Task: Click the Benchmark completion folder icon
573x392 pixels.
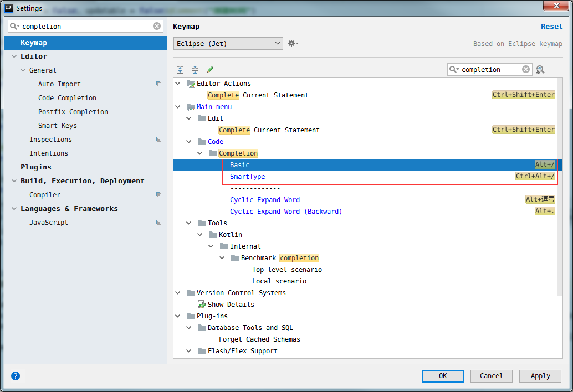Action: click(235, 257)
